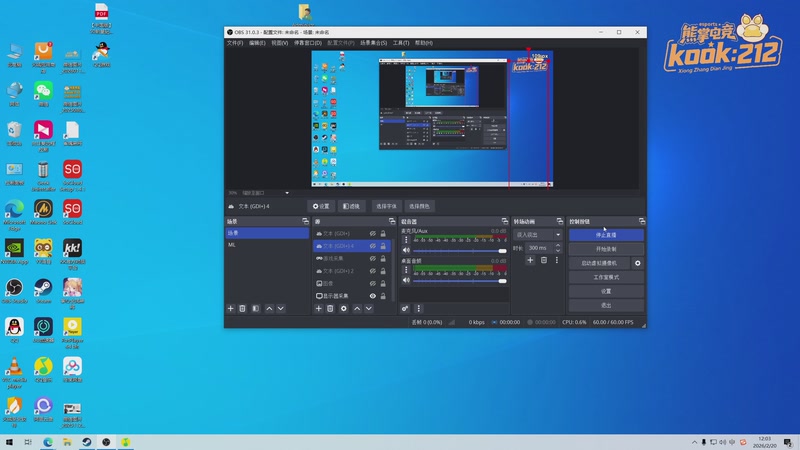Add a new source with the plus icon

(x=318, y=309)
